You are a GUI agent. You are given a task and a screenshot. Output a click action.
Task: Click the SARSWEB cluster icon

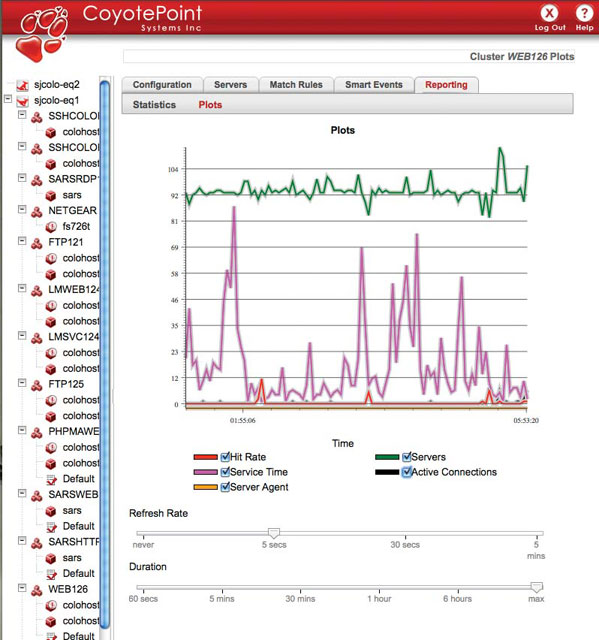[x=37, y=496]
